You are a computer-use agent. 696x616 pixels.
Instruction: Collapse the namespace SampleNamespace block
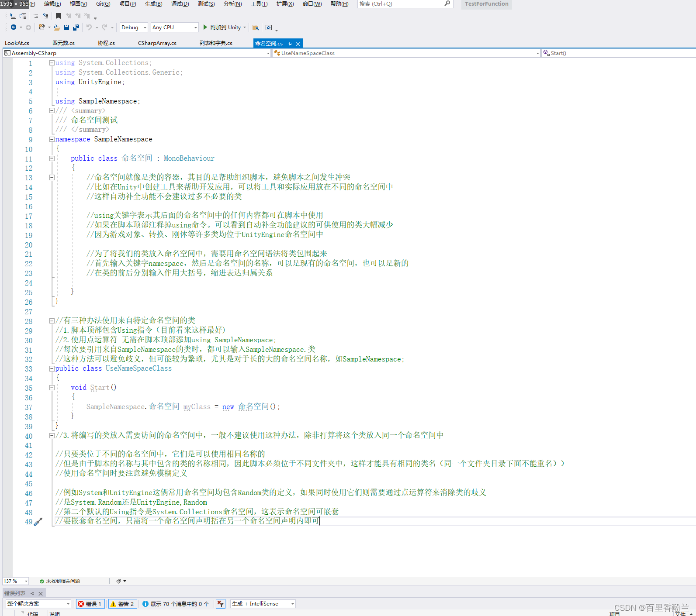[x=52, y=139]
